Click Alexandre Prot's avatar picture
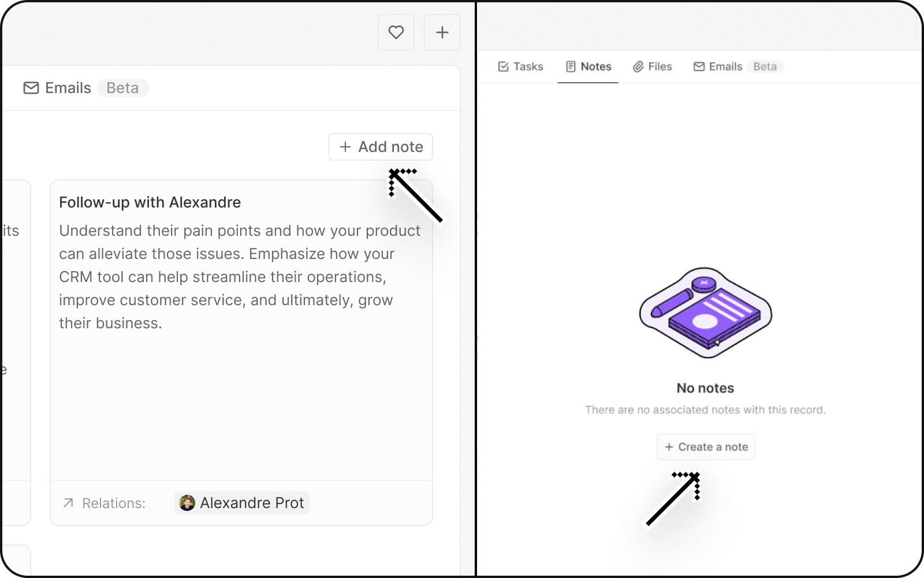The image size is (924, 578). point(187,503)
